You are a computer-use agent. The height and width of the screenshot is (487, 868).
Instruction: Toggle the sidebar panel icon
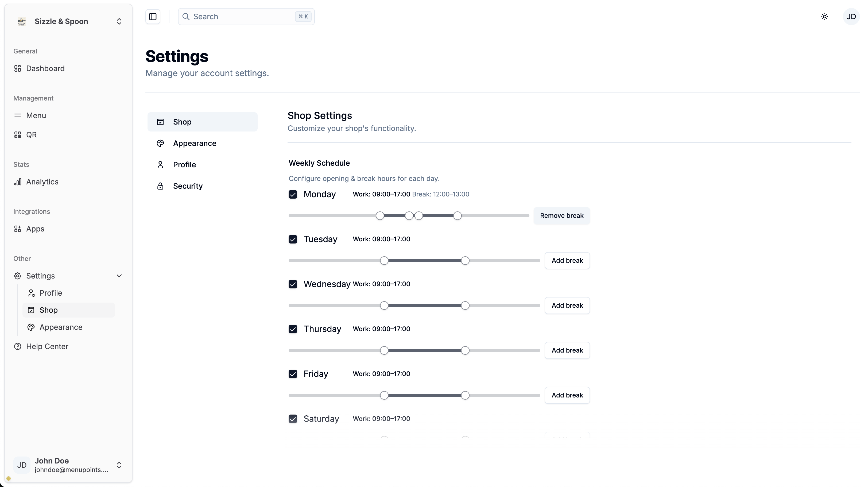pyautogui.click(x=153, y=17)
